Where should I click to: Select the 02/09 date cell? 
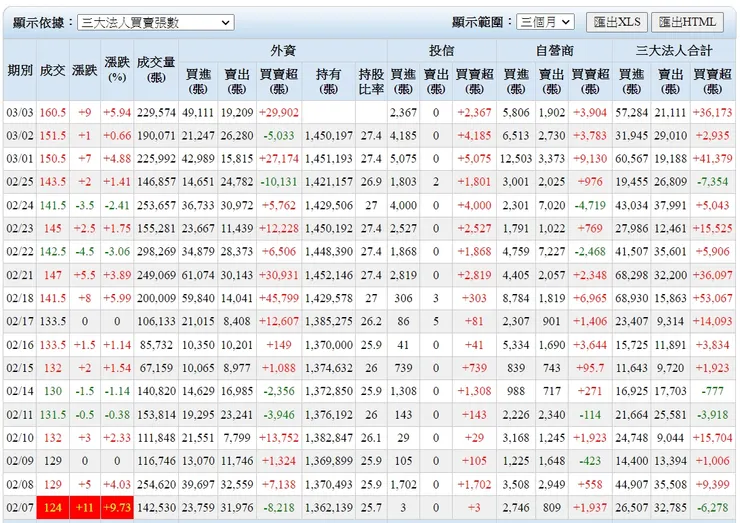pyautogui.click(x=20, y=461)
